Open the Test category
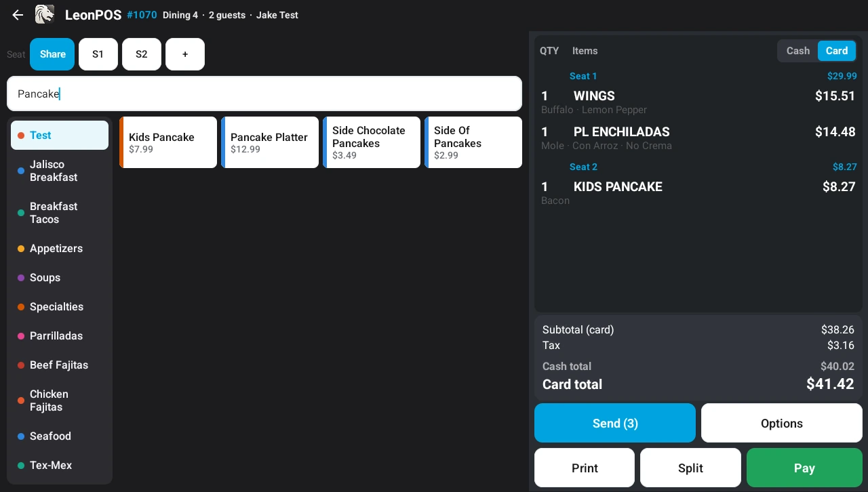Image resolution: width=868 pixels, height=492 pixels. click(x=60, y=136)
